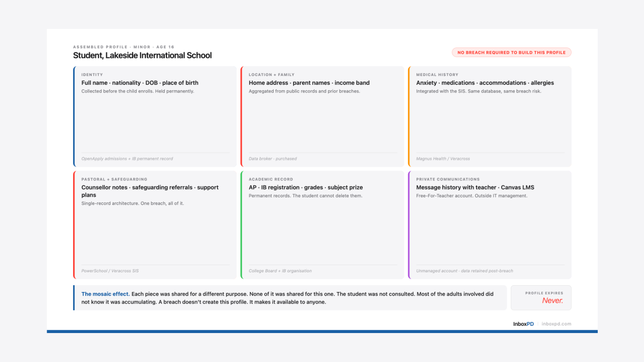Viewport: 644px width, 362px height.
Task: Select the Identity profile card
Action: (x=155, y=117)
